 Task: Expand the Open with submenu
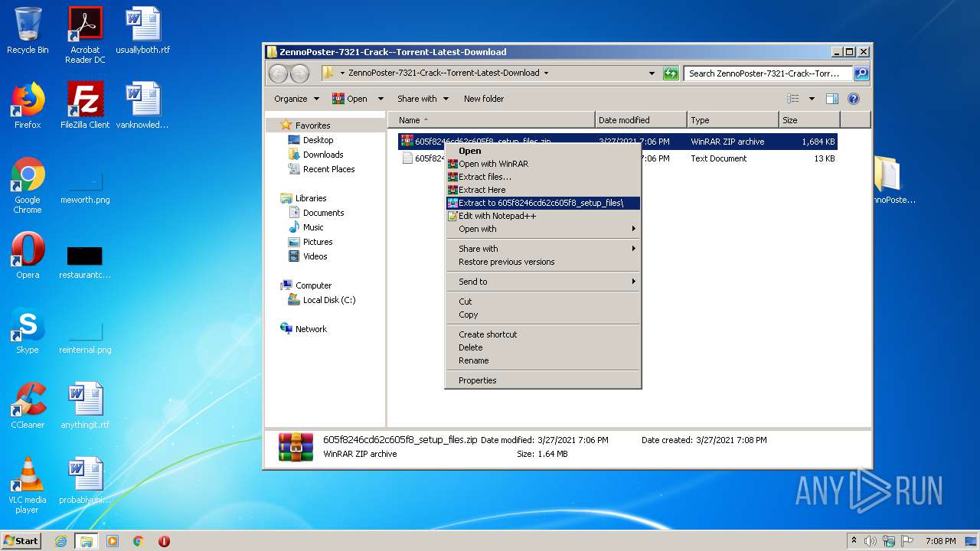click(x=543, y=229)
